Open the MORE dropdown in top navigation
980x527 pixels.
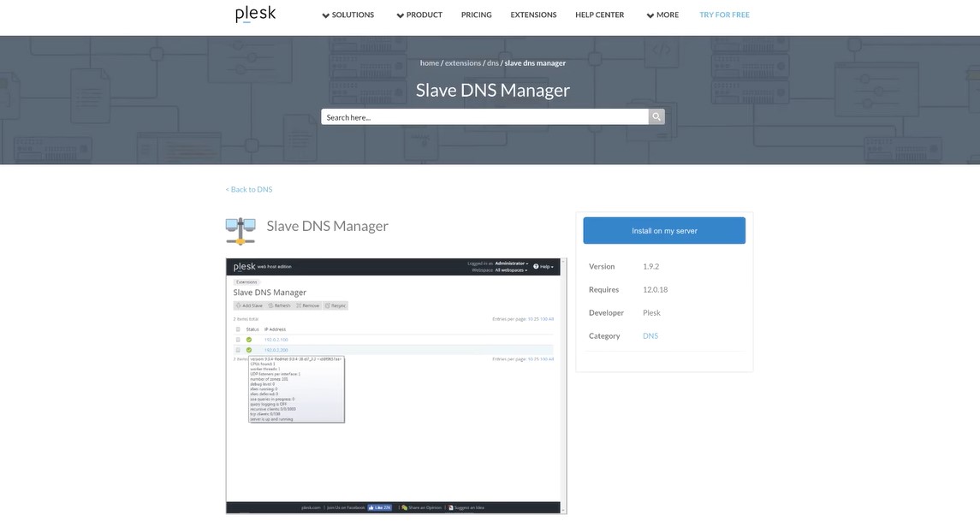662,14
